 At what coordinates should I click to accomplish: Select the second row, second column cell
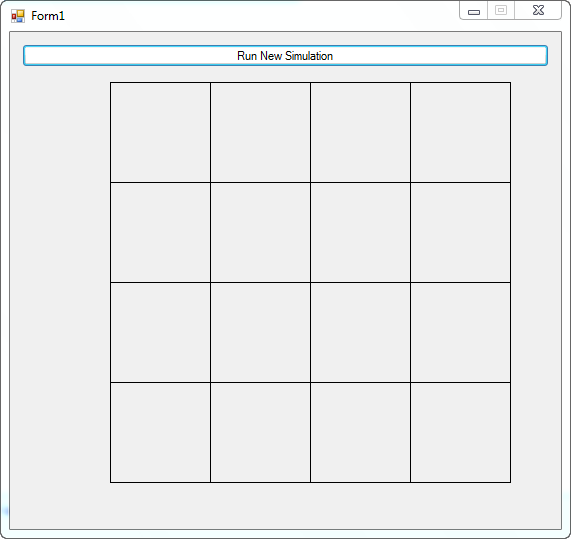tap(260, 233)
